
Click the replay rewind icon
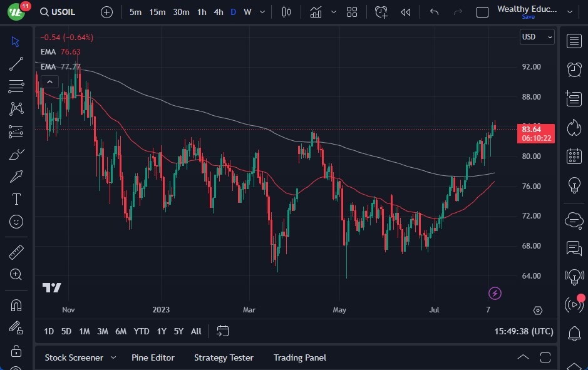[x=406, y=12]
